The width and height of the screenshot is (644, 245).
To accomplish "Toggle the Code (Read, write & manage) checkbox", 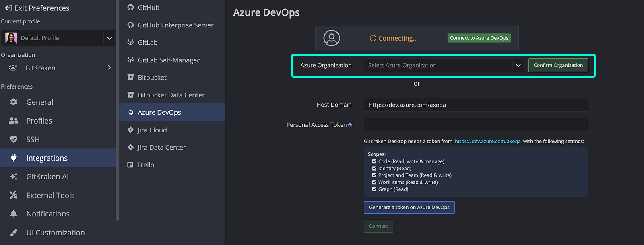I will click(374, 161).
